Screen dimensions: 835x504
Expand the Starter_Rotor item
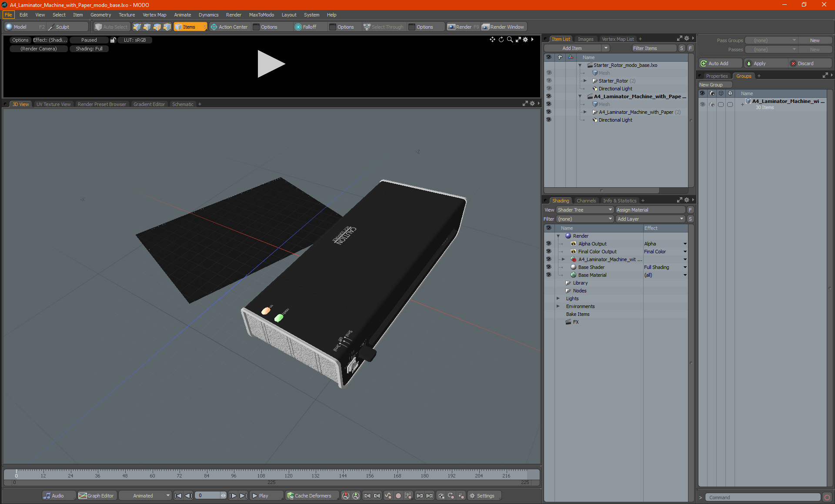[x=585, y=81]
